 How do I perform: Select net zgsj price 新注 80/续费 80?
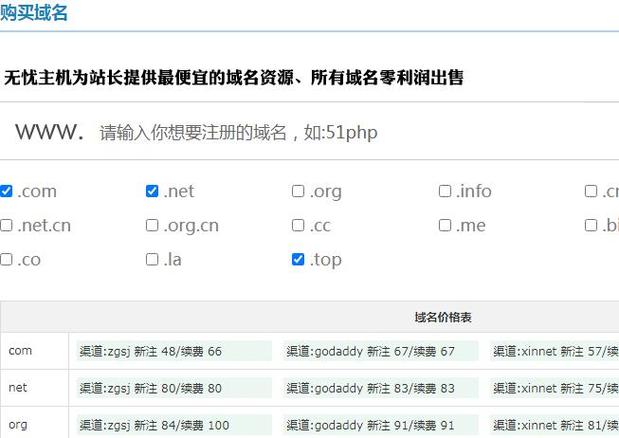(174, 388)
